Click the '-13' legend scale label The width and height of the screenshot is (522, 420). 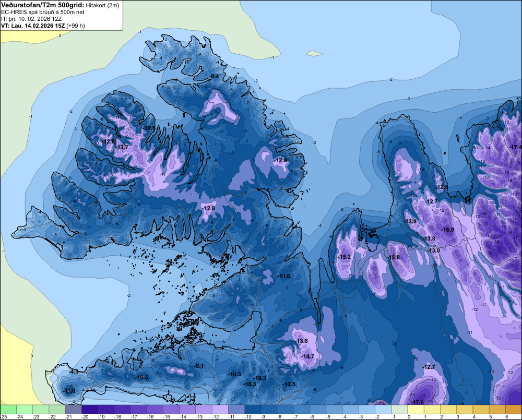[x=199, y=417]
